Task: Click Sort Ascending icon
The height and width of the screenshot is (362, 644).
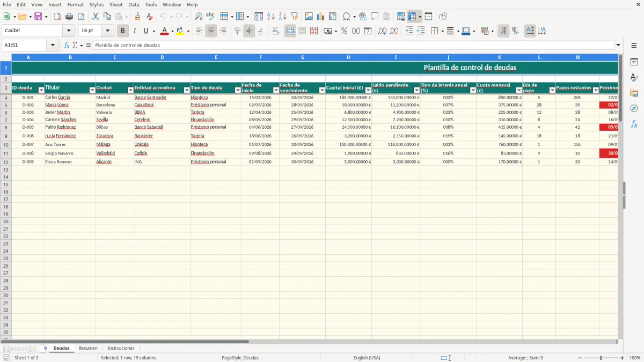Action: (270, 17)
